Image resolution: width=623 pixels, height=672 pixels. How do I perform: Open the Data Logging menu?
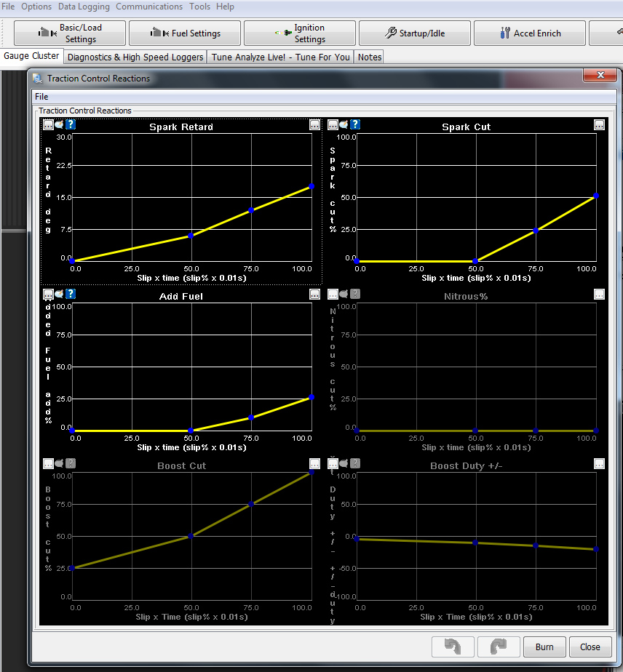point(84,7)
